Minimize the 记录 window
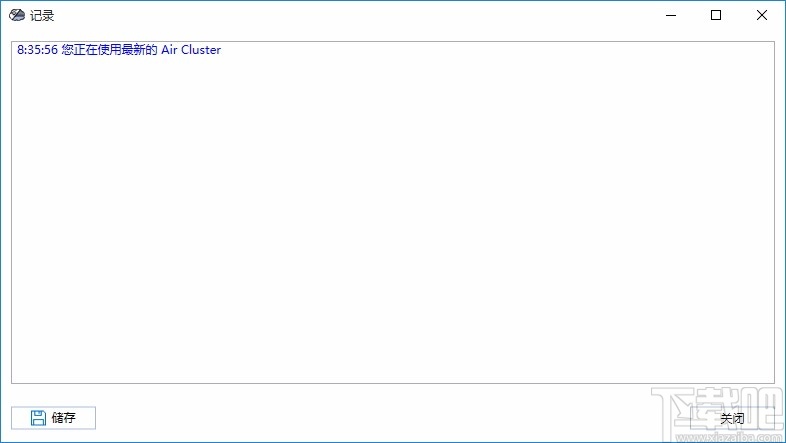The height and width of the screenshot is (443, 786). [671, 15]
